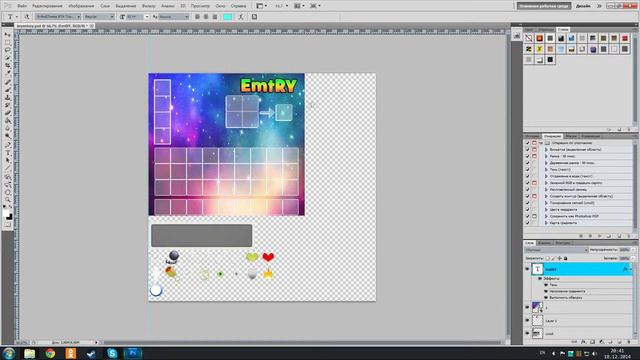Open the text color swatch in options bar
The height and width of the screenshot is (360, 640).
coord(228,17)
